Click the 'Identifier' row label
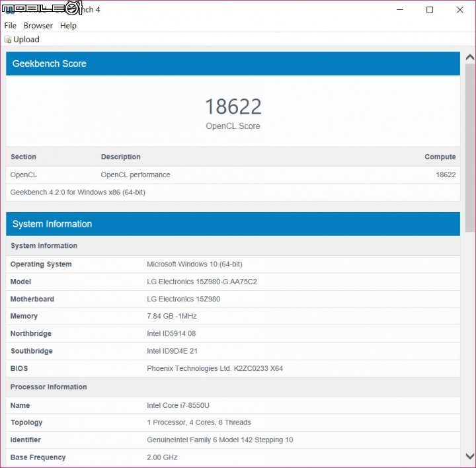 (x=26, y=440)
